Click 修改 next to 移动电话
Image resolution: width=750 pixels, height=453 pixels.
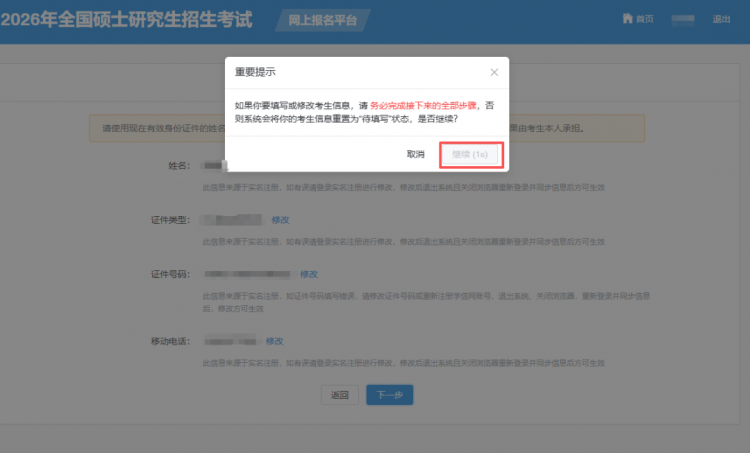[x=275, y=341]
